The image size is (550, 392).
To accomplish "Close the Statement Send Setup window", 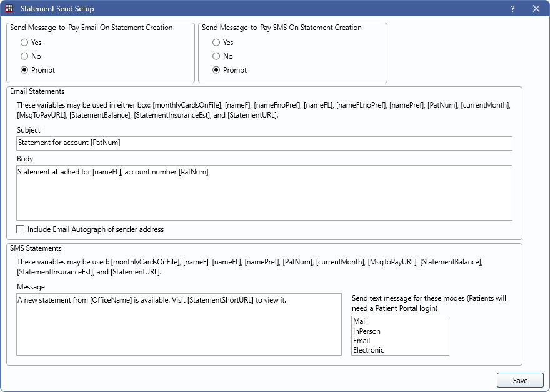I will (x=536, y=9).
